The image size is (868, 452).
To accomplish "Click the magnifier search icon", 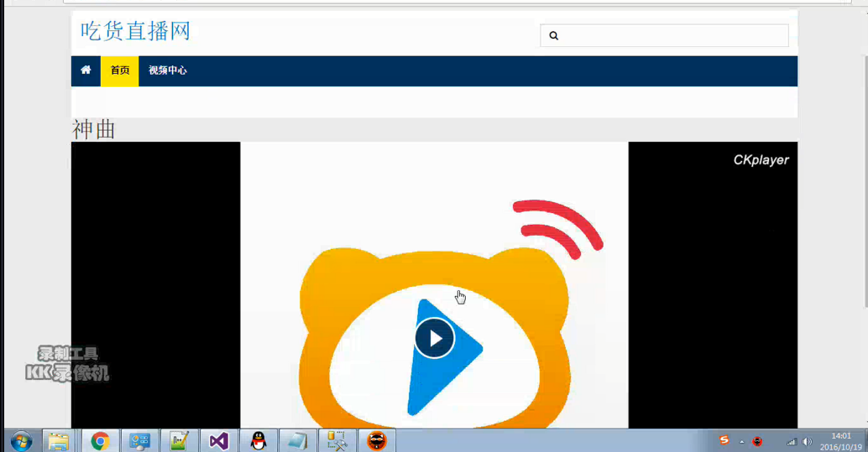I will click(x=553, y=35).
